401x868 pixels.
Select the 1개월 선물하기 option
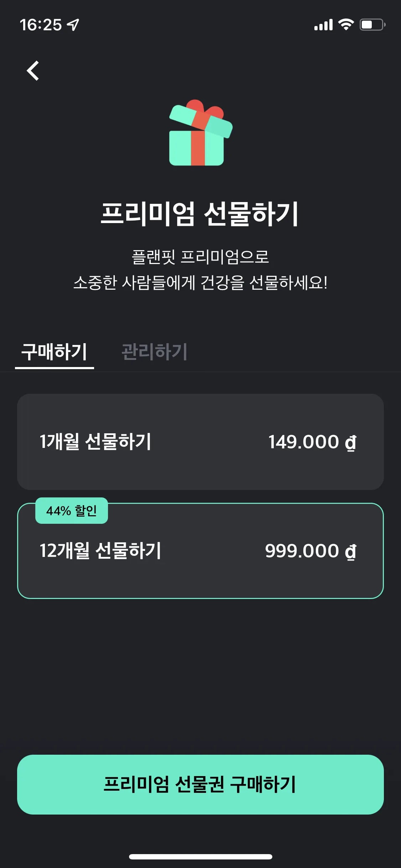pos(200,442)
